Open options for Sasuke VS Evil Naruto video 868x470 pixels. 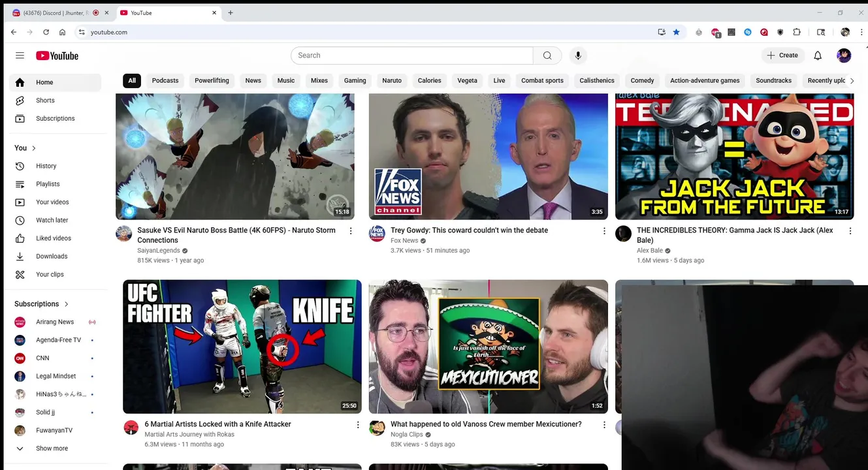click(x=351, y=231)
